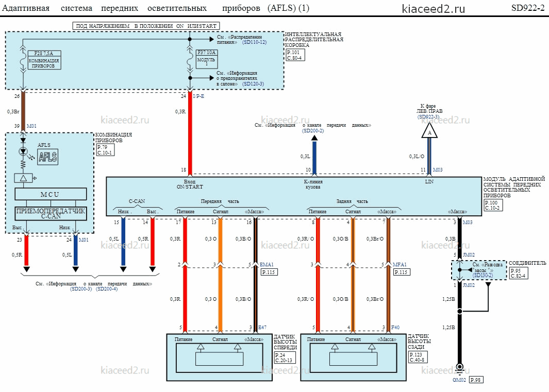This screenshot has width=549, height=392.
Task: Click the rear height sensor block
Action: pos(353,357)
